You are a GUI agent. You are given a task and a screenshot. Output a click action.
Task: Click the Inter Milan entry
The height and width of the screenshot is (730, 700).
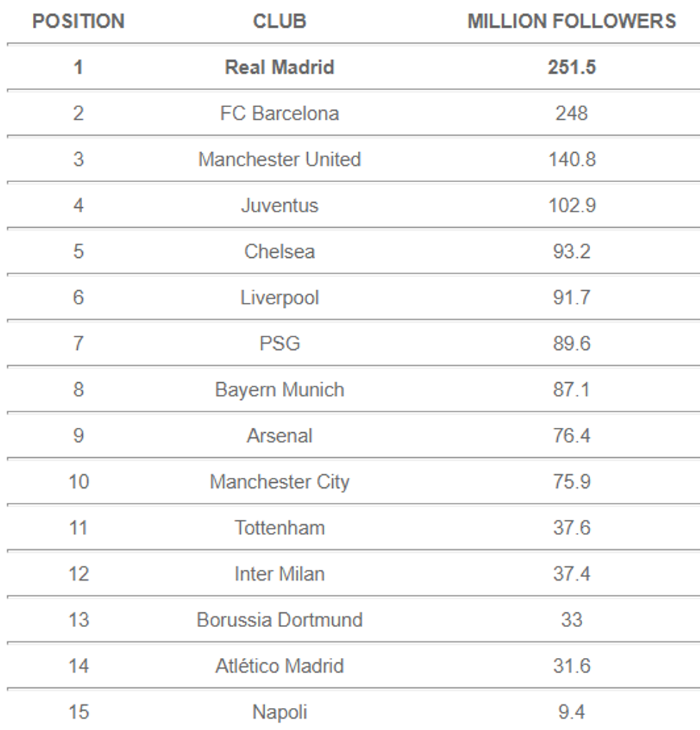click(x=279, y=574)
